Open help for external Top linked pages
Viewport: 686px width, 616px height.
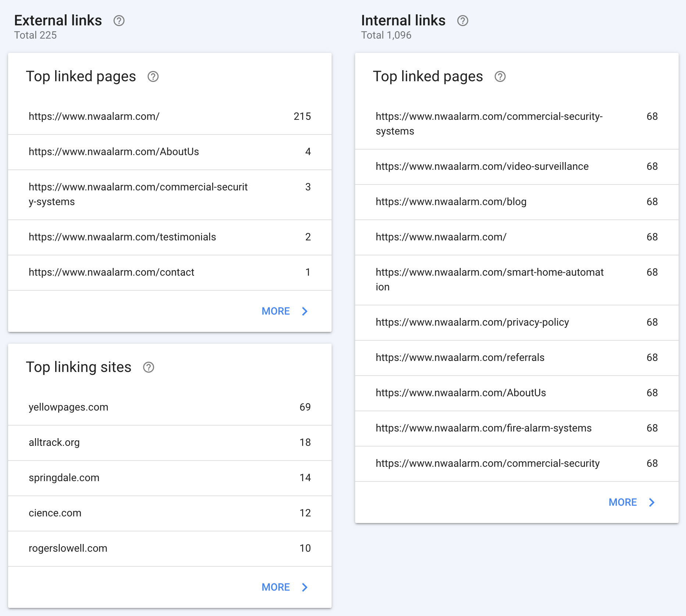153,76
